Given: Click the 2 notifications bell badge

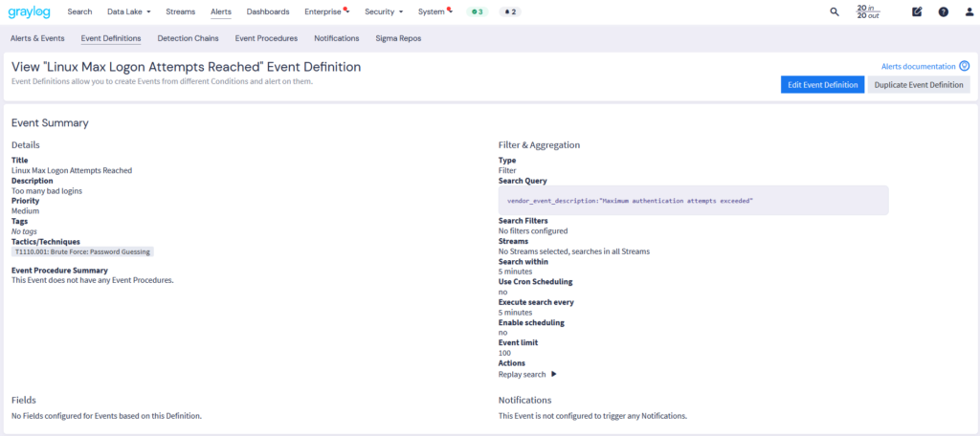Looking at the screenshot, I should pos(510,11).
